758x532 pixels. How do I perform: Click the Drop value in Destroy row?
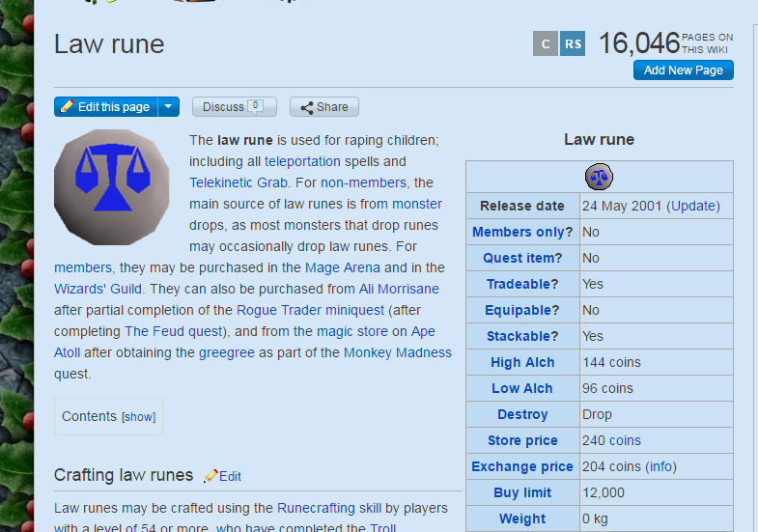(x=597, y=414)
